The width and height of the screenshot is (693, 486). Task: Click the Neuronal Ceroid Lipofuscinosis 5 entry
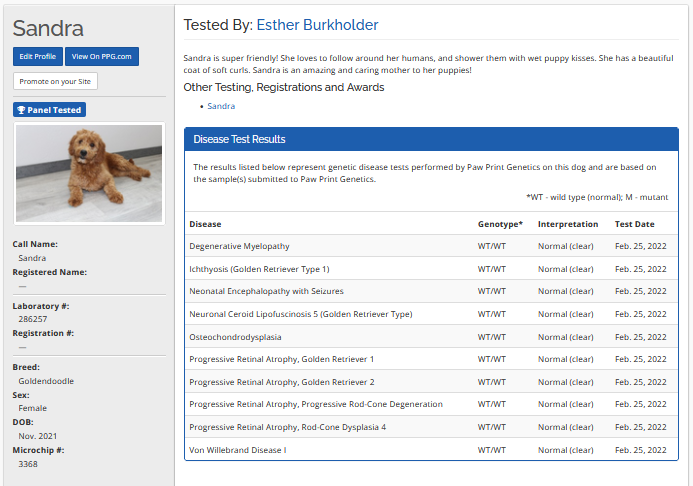(x=300, y=314)
